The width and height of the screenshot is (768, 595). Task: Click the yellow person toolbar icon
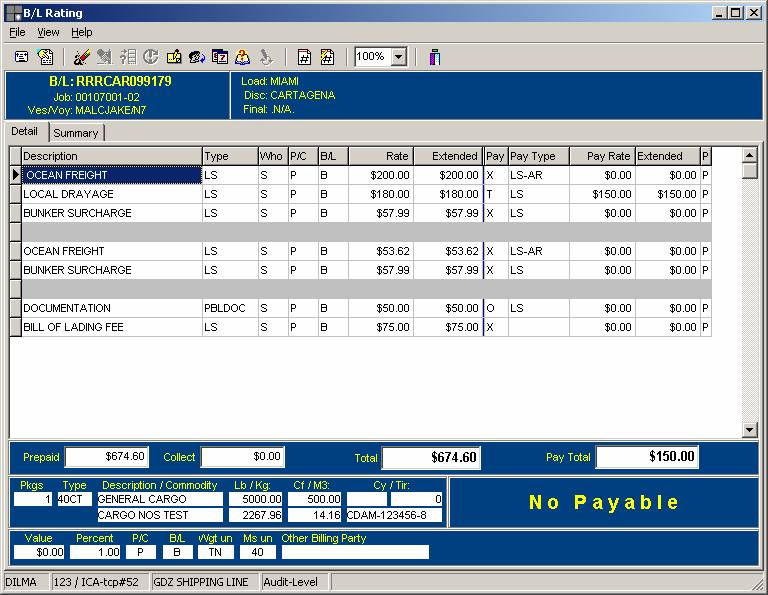(x=242, y=57)
